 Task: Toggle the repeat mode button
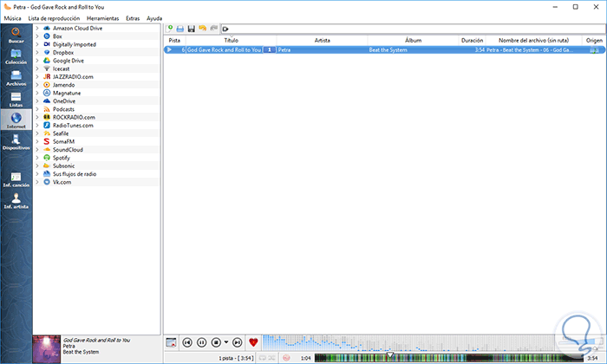(263, 358)
